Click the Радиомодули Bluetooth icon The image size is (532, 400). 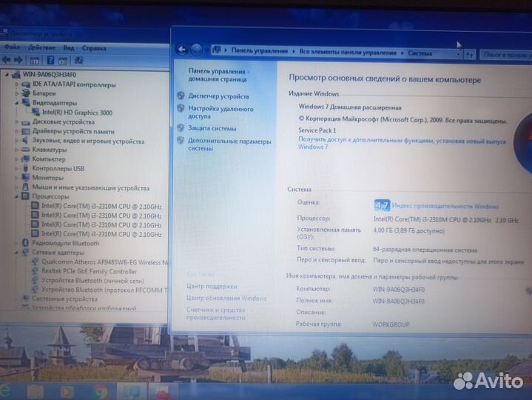click(25, 243)
